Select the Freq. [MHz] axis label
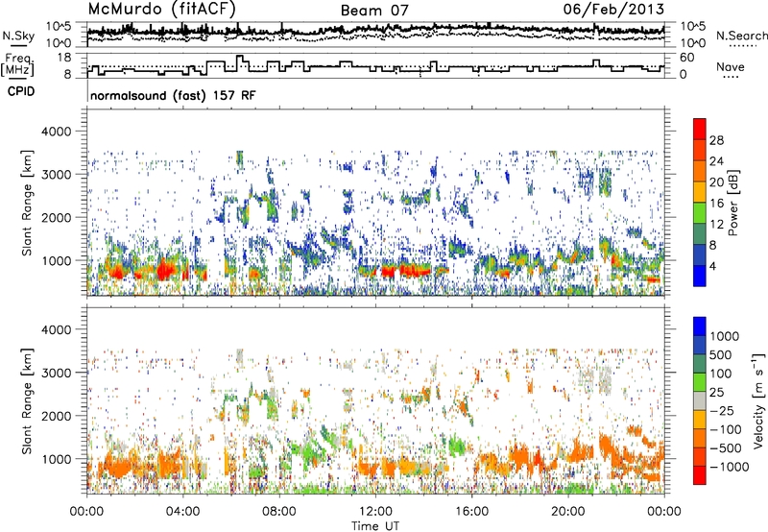Screen dimensions: 768x532 pyautogui.click(x=17, y=65)
